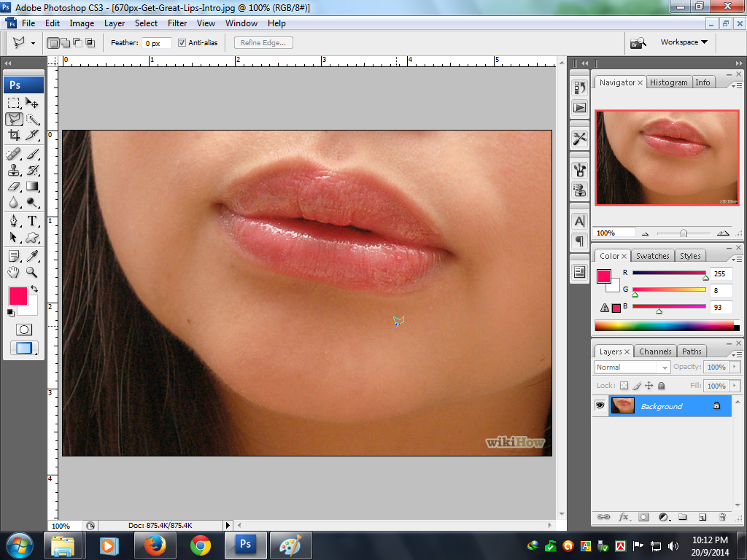Select the Healing Brush tool
This screenshot has width=747, height=560.
pyautogui.click(x=14, y=154)
